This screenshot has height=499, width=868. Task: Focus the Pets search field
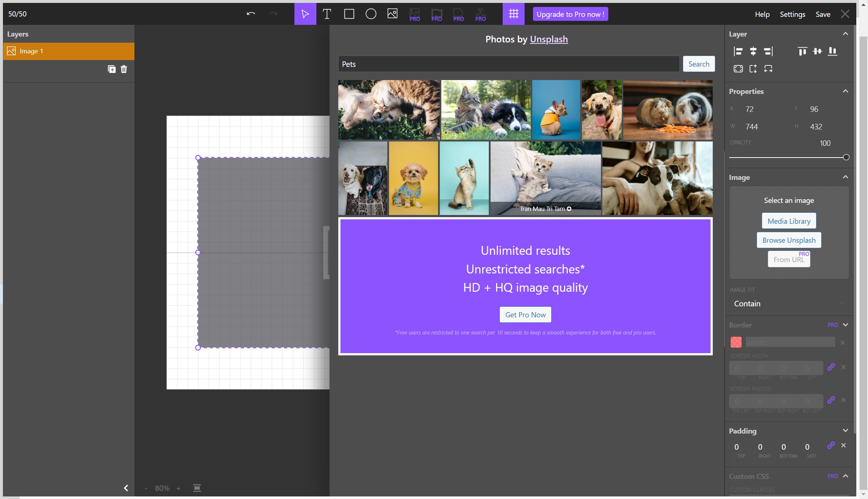tap(509, 64)
